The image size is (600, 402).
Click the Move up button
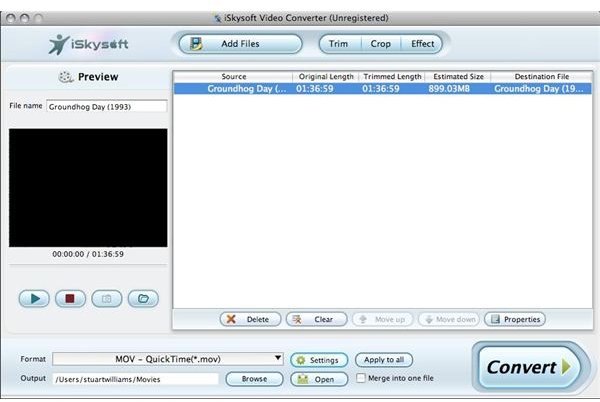point(383,319)
